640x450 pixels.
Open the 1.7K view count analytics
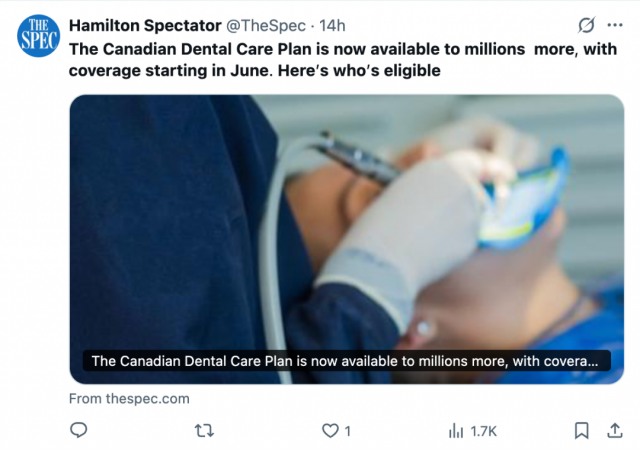[x=483, y=431]
